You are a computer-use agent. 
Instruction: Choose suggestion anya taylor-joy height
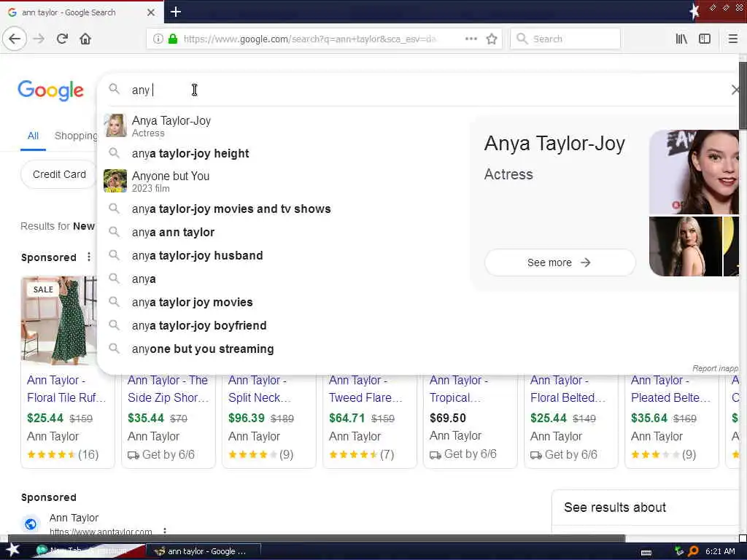[x=190, y=153]
